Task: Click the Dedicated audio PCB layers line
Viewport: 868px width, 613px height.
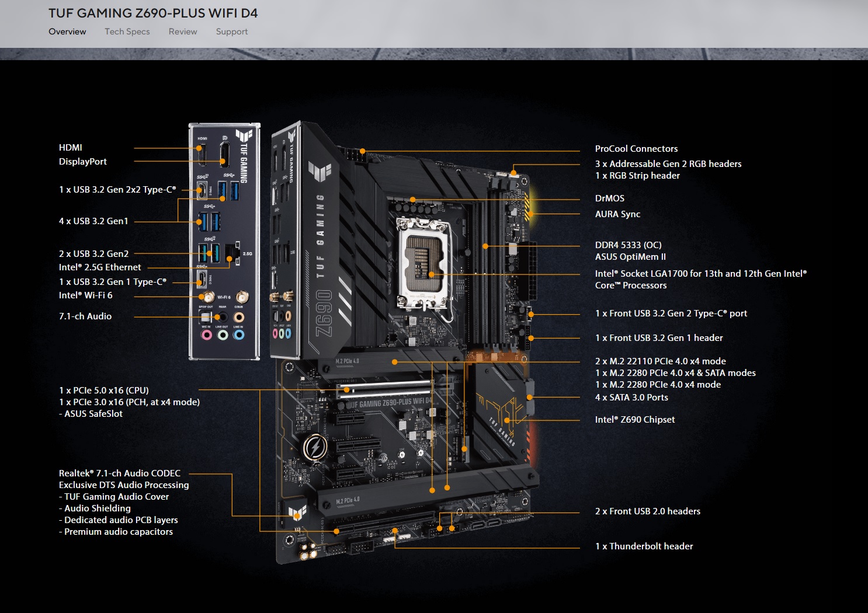Action: (x=119, y=520)
